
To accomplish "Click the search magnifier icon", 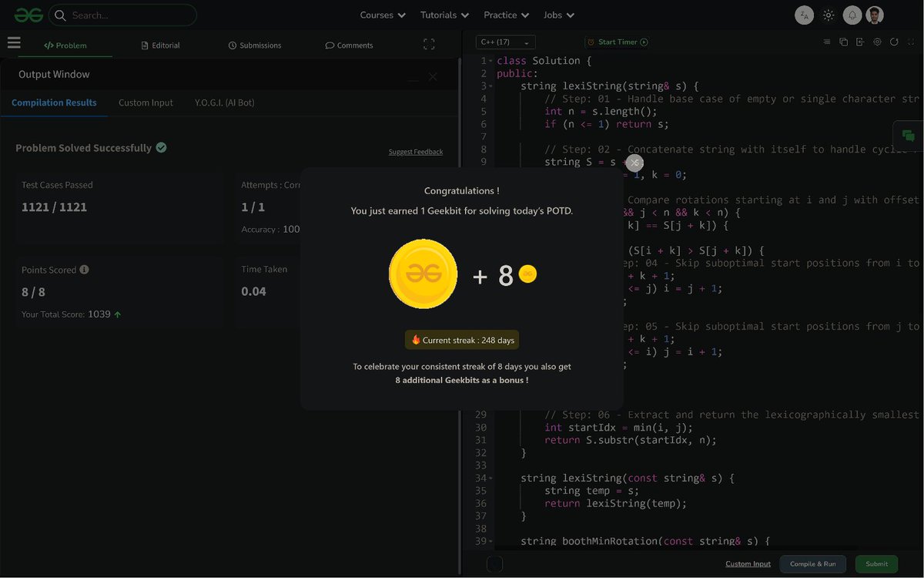I will click(x=60, y=15).
